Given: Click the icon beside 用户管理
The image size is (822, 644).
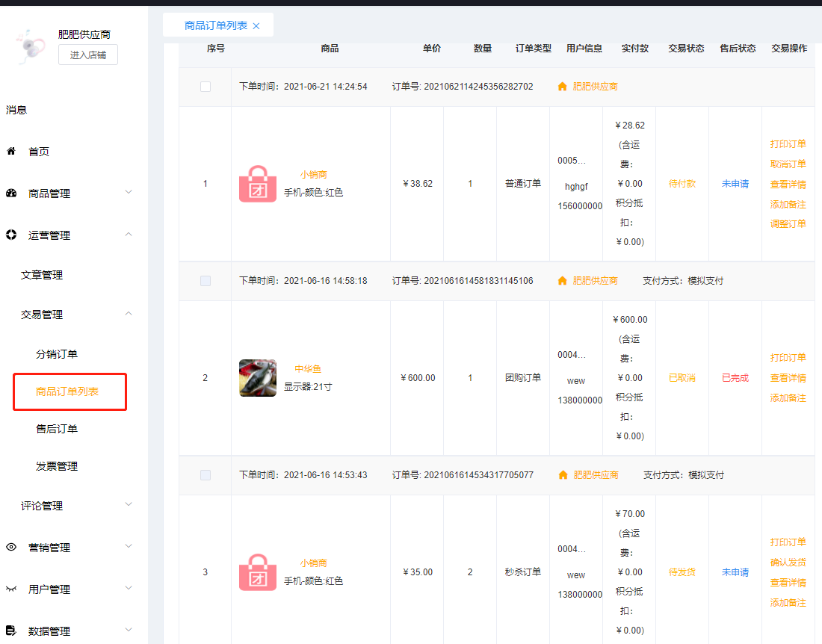Looking at the screenshot, I should point(11,589).
